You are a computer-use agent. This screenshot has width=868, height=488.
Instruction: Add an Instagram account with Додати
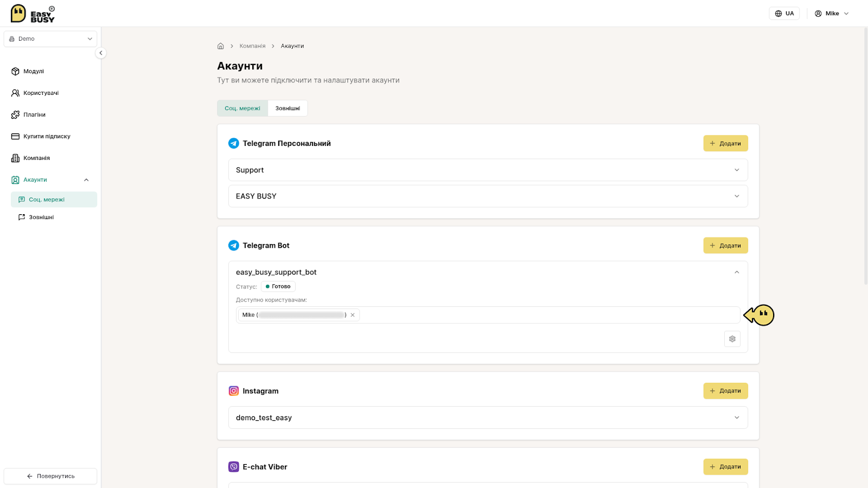[x=725, y=391]
